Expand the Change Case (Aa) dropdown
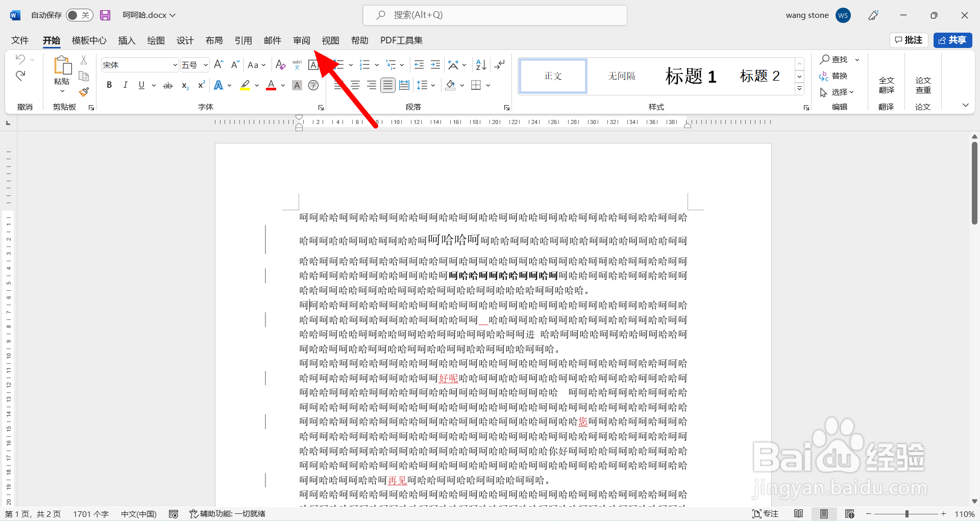Image resolution: width=980 pixels, height=521 pixels. [263, 65]
